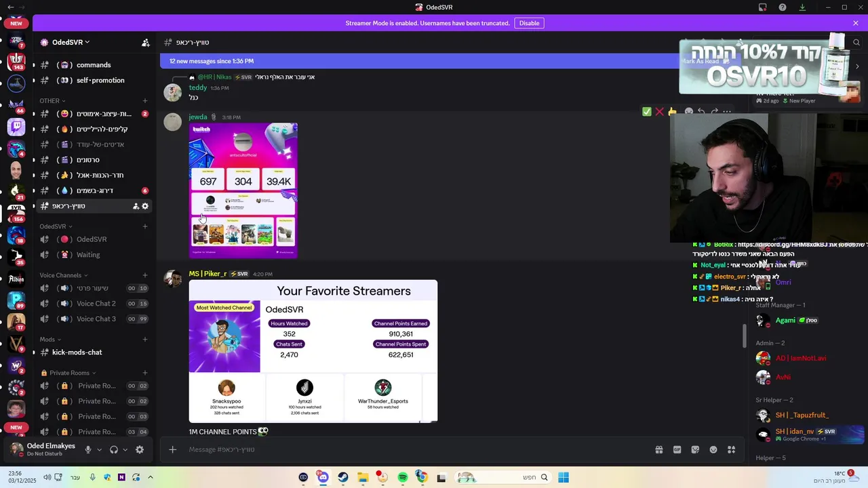The image size is (868, 488).
Task: Show hidden tray icons chevron
Action: coord(151,477)
